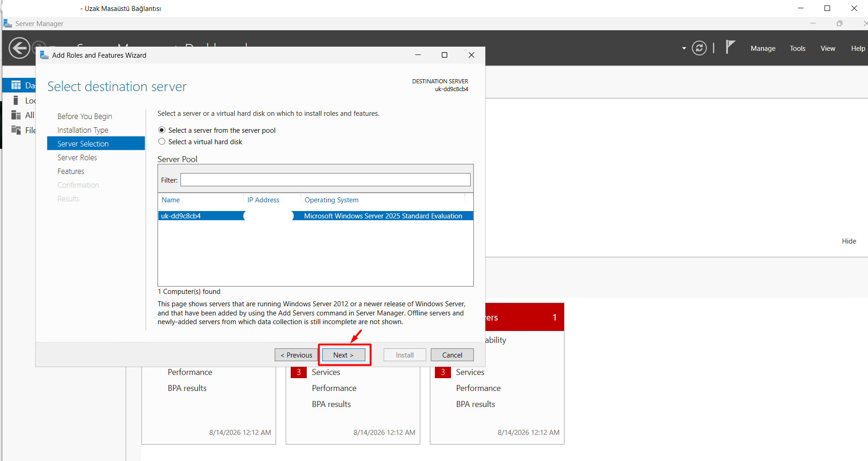Maximize the Uzak Masaüstü Bağlantısı window

click(x=827, y=8)
